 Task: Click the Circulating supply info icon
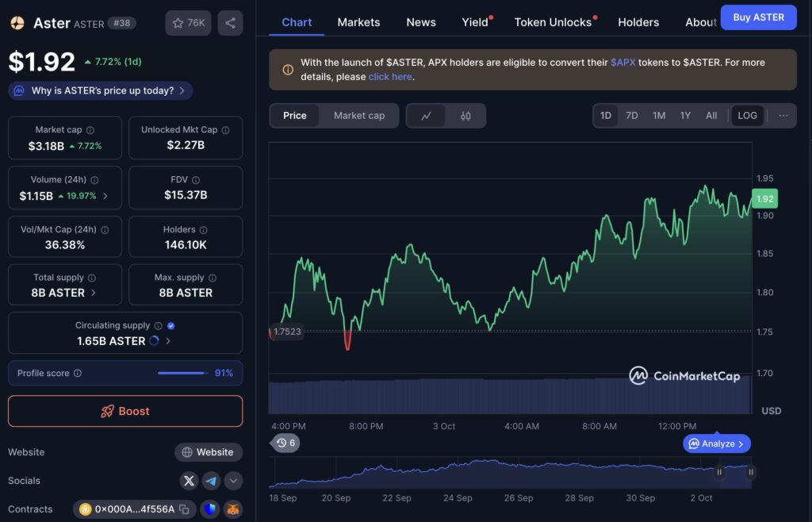pyautogui.click(x=158, y=326)
